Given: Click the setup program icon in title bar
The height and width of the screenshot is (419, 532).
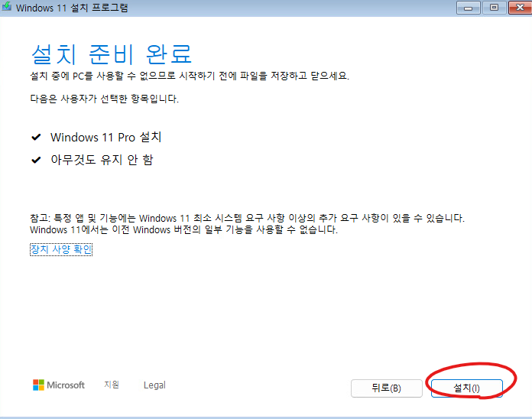Looking at the screenshot, I should pyautogui.click(x=7, y=7).
